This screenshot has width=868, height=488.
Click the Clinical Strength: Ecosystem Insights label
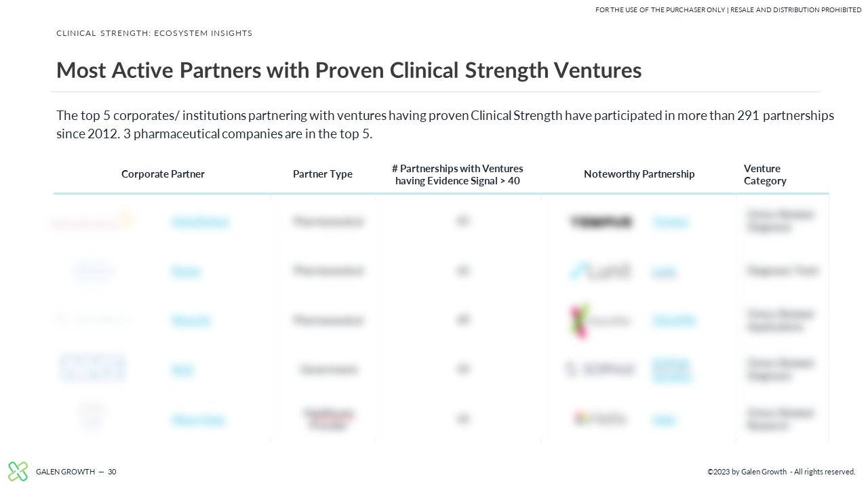click(x=155, y=33)
